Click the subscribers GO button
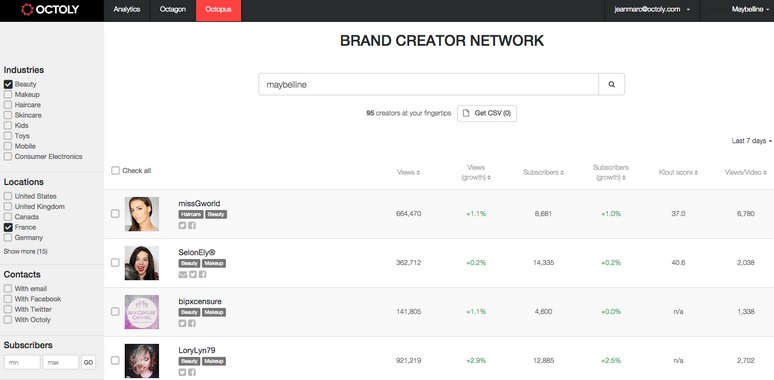Viewport: 774px width, 380px height. click(88, 362)
